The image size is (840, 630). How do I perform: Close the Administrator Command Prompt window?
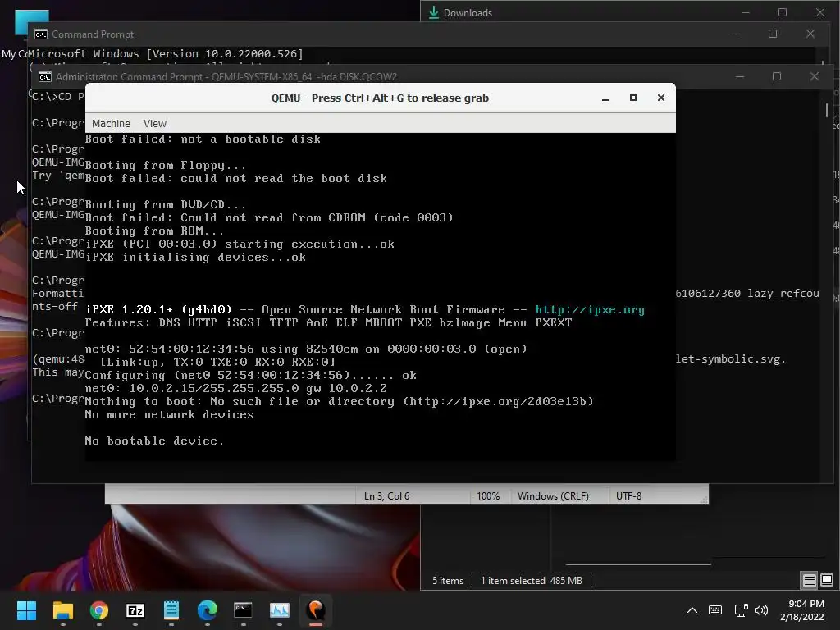[815, 76]
